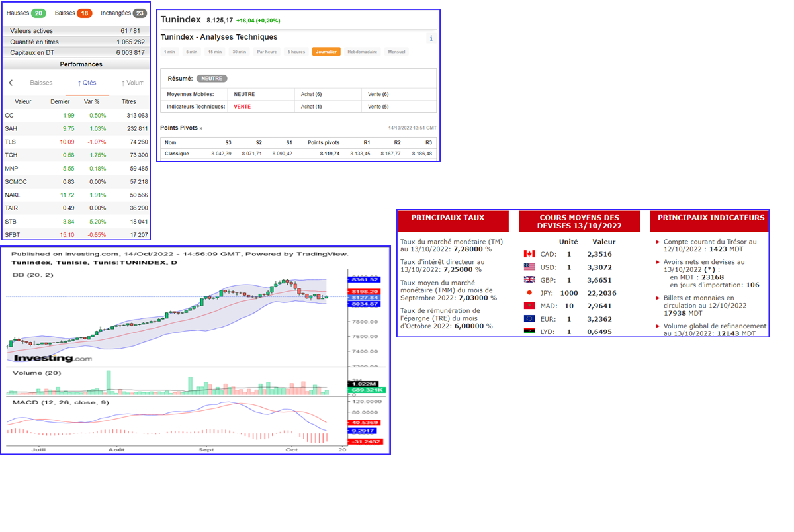Click the Libyan flag icon beside LYD
Screen dimensions: 794x532
(529, 331)
